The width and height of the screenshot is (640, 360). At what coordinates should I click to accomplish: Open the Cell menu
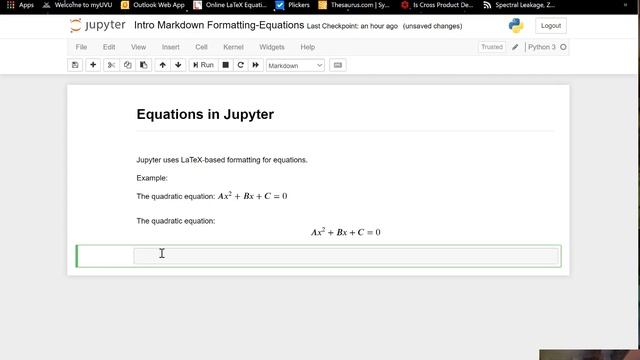click(201, 47)
